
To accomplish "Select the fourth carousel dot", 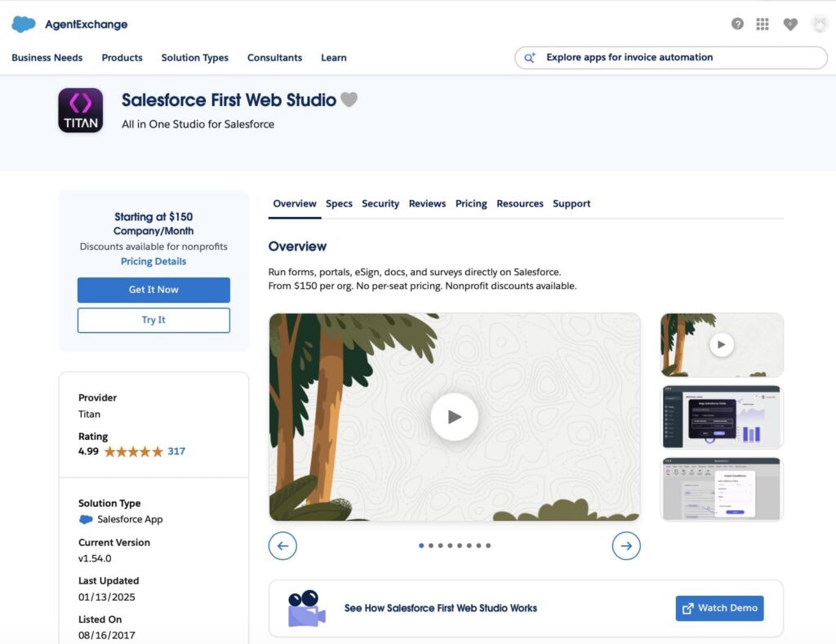I will (450, 545).
